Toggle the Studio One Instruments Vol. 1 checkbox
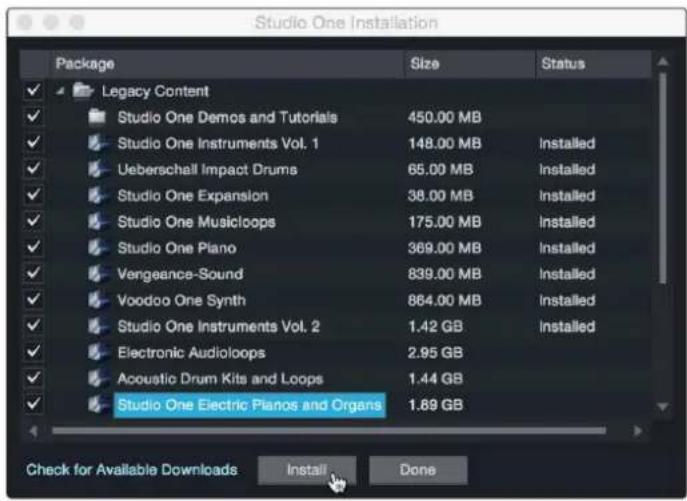This screenshot has width=687, height=501. coord(33,143)
